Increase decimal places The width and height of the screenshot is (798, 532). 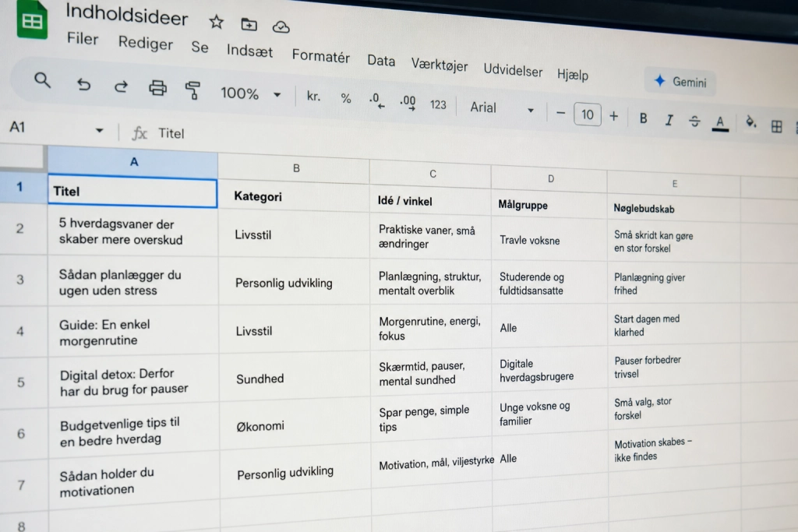point(408,102)
